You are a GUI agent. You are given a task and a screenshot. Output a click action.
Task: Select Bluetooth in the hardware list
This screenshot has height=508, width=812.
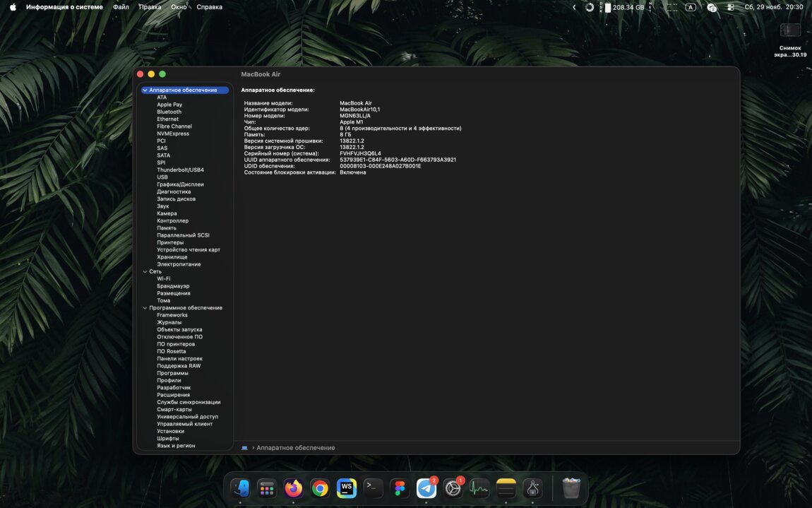[169, 112]
